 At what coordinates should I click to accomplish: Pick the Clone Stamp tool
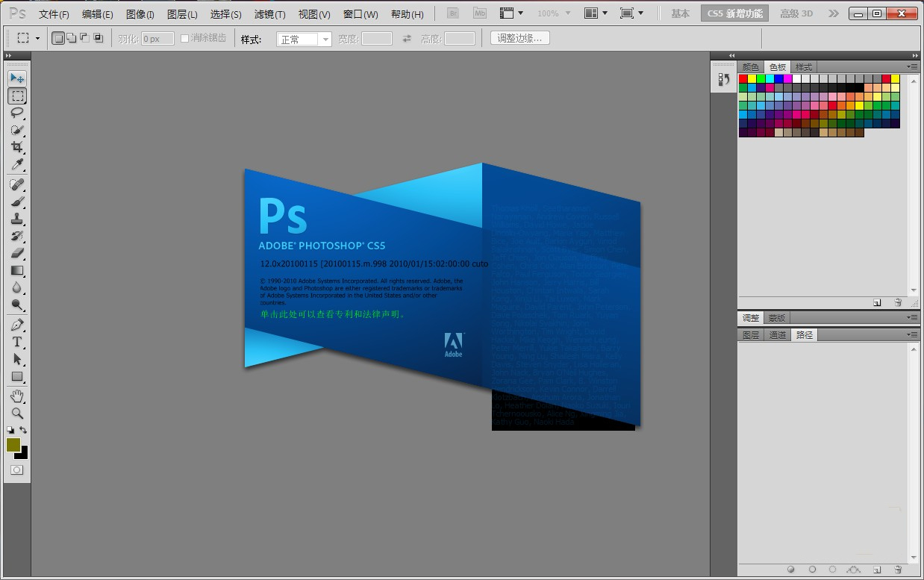(17, 218)
